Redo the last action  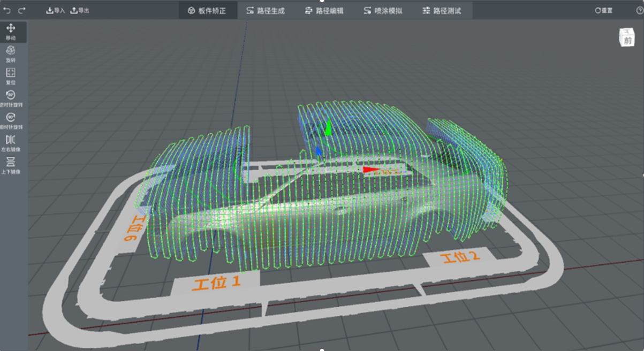pos(22,10)
